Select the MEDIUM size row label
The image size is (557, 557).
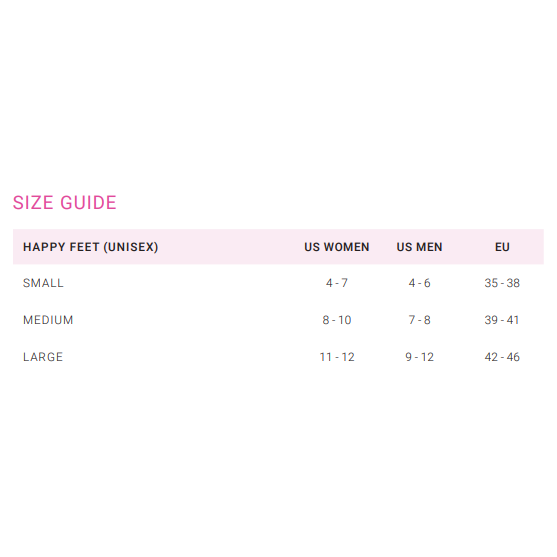point(48,320)
